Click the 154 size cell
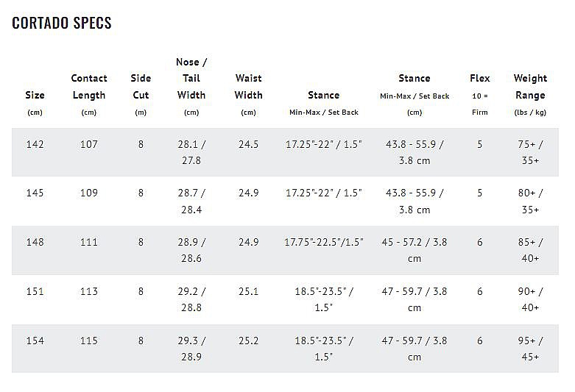This screenshot has width=575, height=392. click(35, 341)
